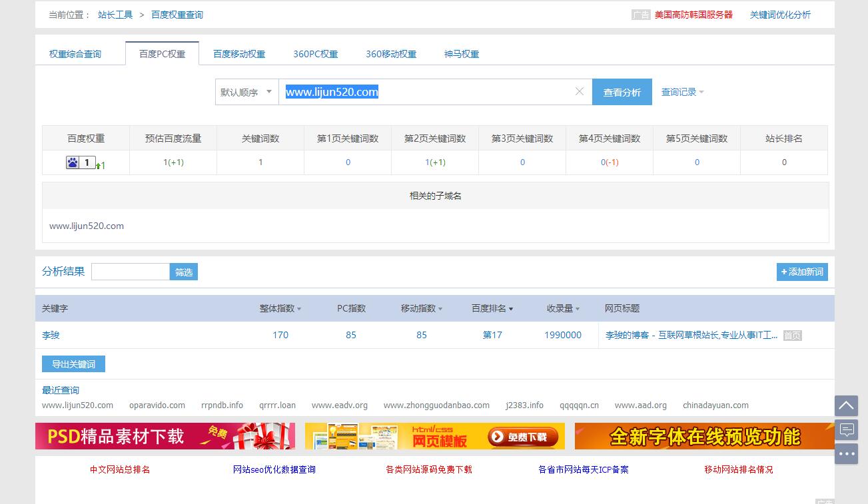This screenshot has width=868, height=504.
Task: Open the 默认顺序 sort order dropdown
Action: pyautogui.click(x=246, y=92)
